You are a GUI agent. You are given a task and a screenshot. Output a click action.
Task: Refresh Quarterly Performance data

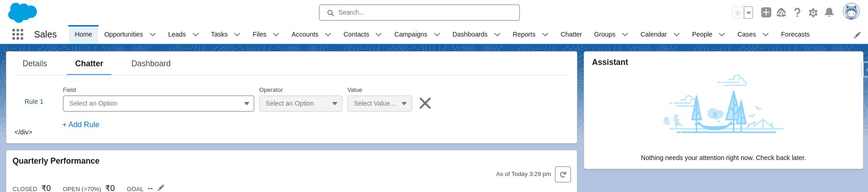click(x=563, y=174)
